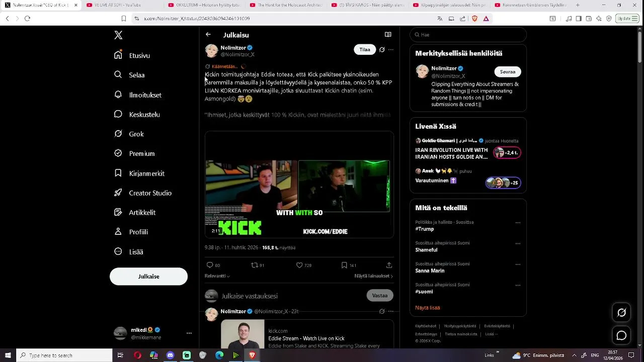Open the floating messages chat button
Screen dimensions: 644x362
coord(622,335)
